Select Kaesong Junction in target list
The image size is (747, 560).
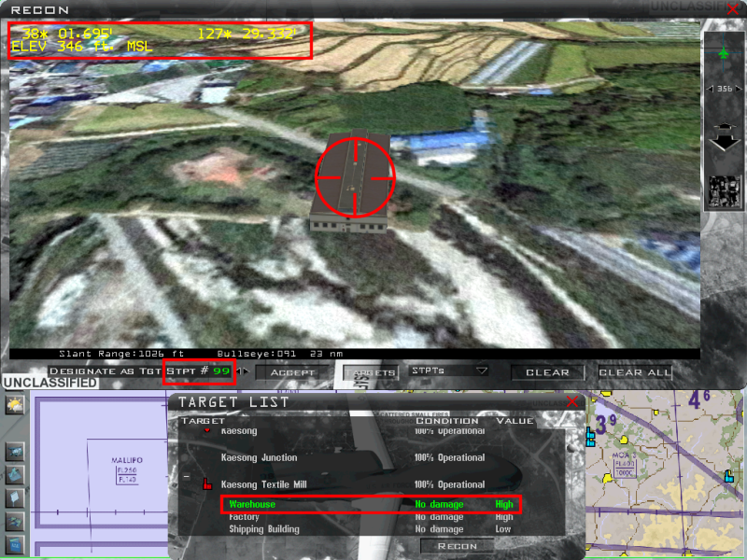pyautogui.click(x=259, y=457)
